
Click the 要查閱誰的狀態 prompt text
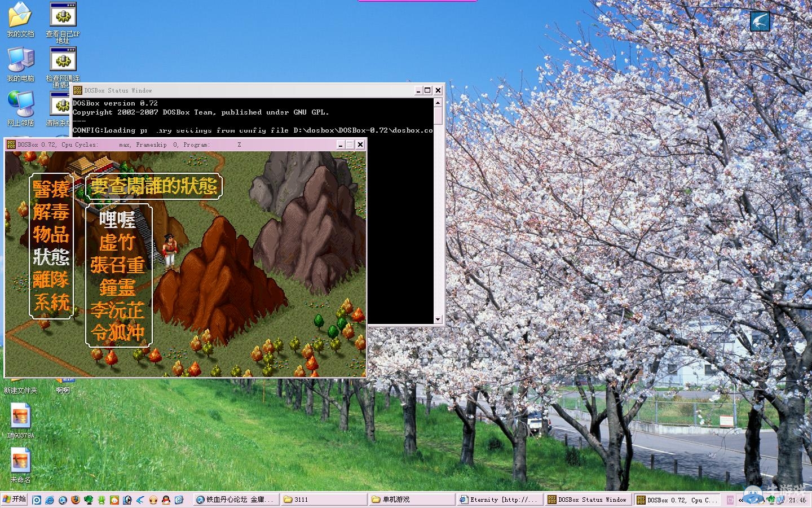pos(154,186)
